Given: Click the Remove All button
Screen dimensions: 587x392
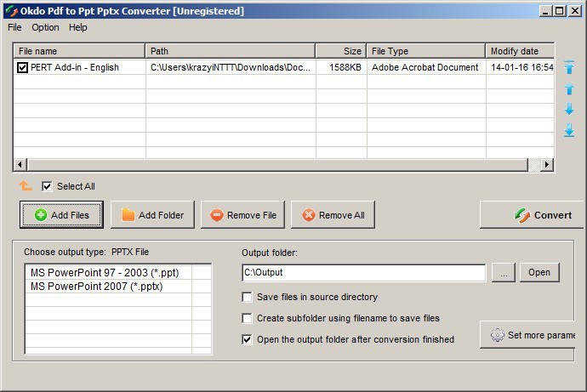Looking at the screenshot, I should (333, 214).
